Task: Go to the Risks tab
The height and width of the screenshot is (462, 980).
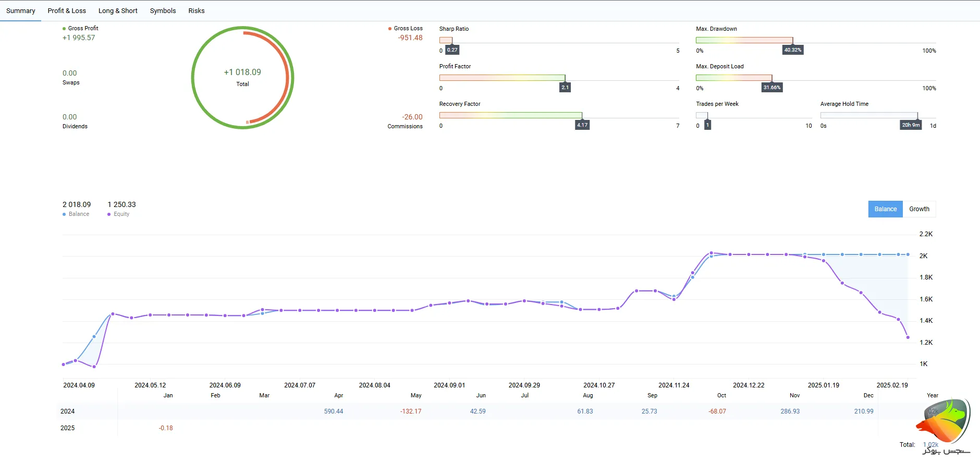Action: coord(197,10)
